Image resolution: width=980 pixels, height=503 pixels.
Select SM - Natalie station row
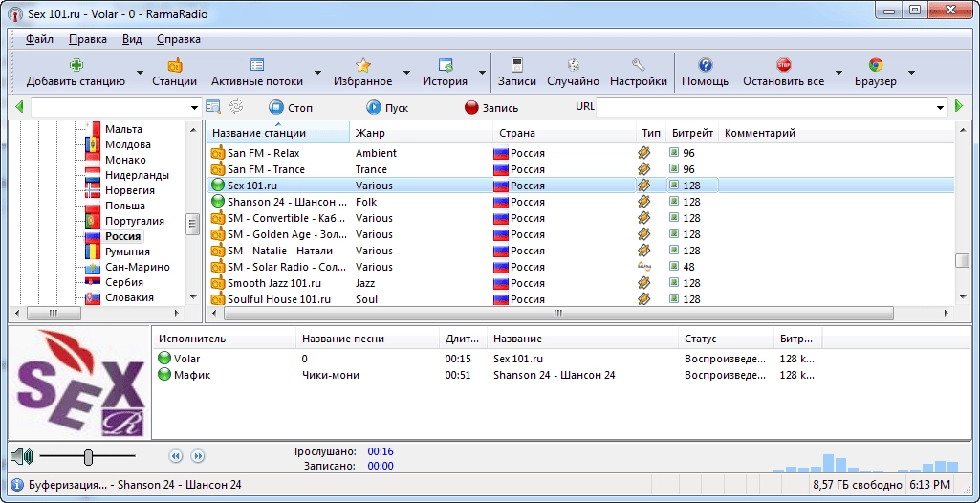click(x=580, y=251)
